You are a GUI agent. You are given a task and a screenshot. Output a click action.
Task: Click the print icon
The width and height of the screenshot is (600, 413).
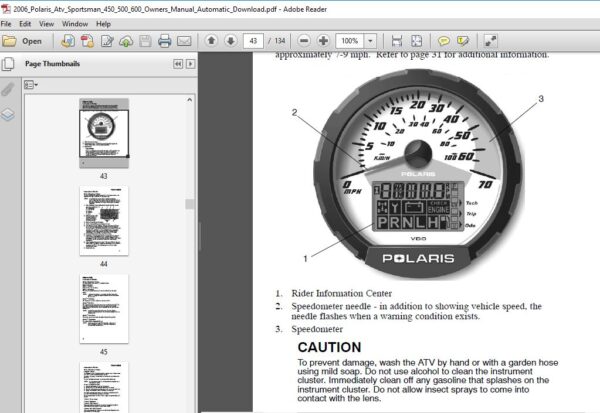tap(165, 41)
